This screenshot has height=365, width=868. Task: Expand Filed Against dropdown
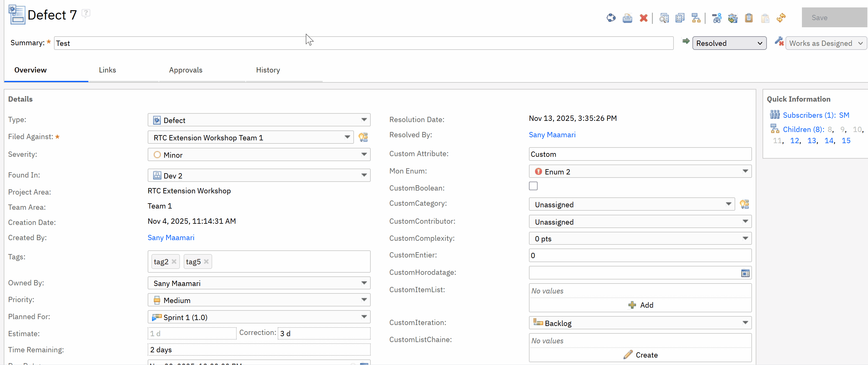coord(251,137)
